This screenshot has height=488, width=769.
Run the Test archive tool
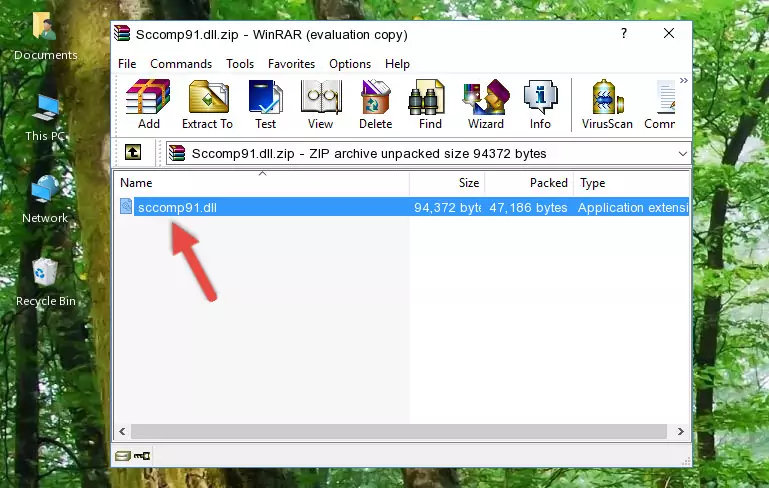[265, 104]
